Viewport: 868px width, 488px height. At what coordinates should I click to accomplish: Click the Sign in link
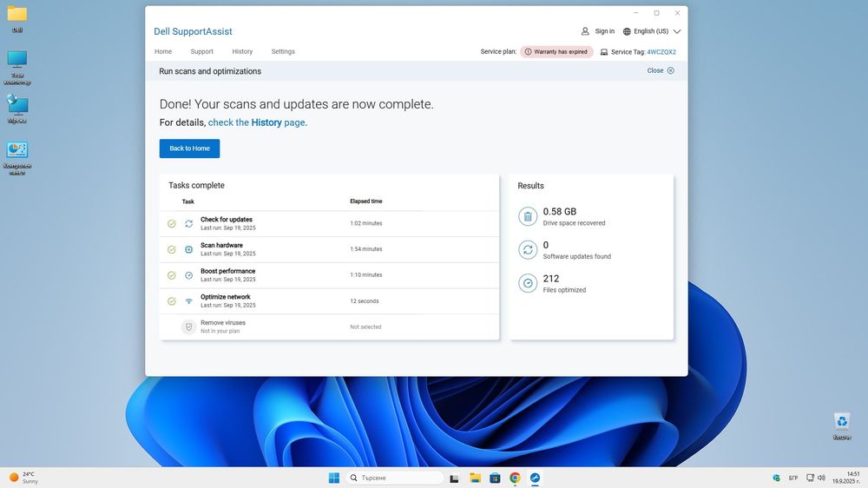pos(604,31)
